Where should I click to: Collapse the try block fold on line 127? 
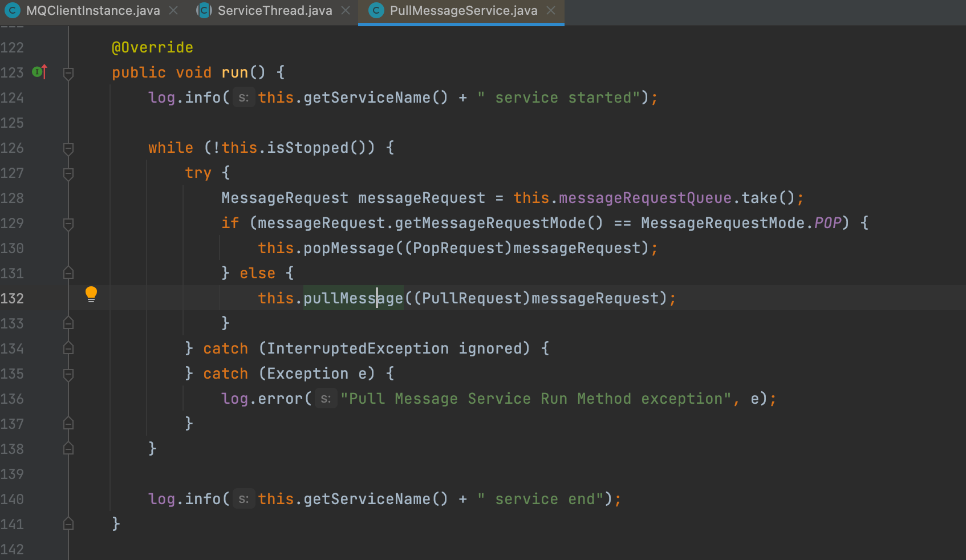click(68, 173)
